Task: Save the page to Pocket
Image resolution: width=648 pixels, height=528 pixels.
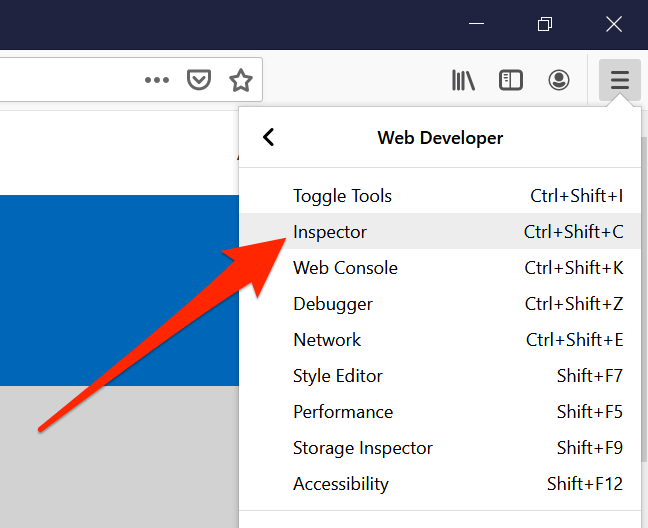Action: click(x=199, y=80)
